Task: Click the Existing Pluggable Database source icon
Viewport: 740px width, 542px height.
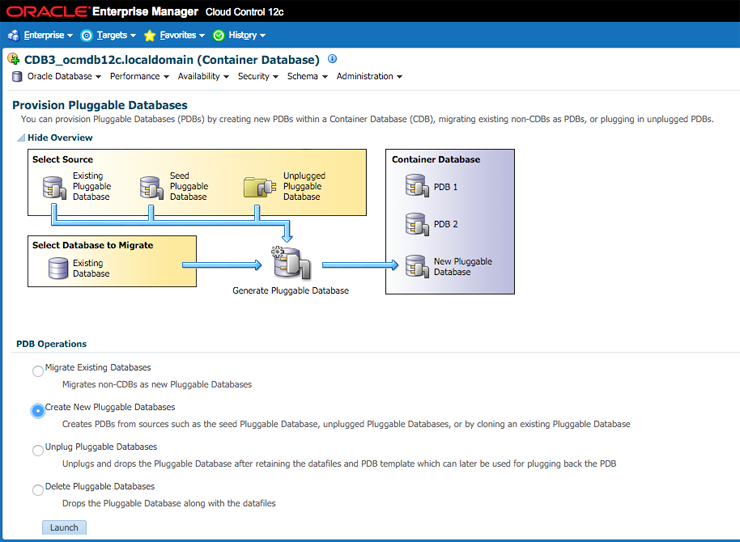Action: click(54, 187)
